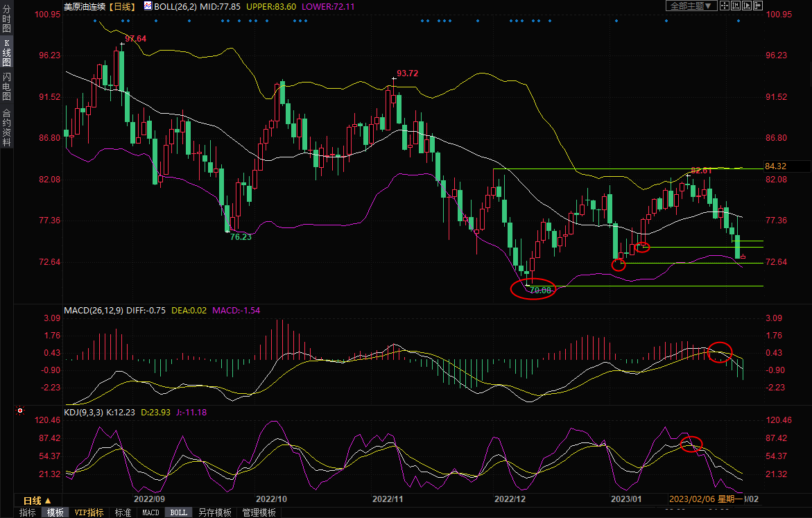Click the expand panel arrow icon

tap(757, 6)
